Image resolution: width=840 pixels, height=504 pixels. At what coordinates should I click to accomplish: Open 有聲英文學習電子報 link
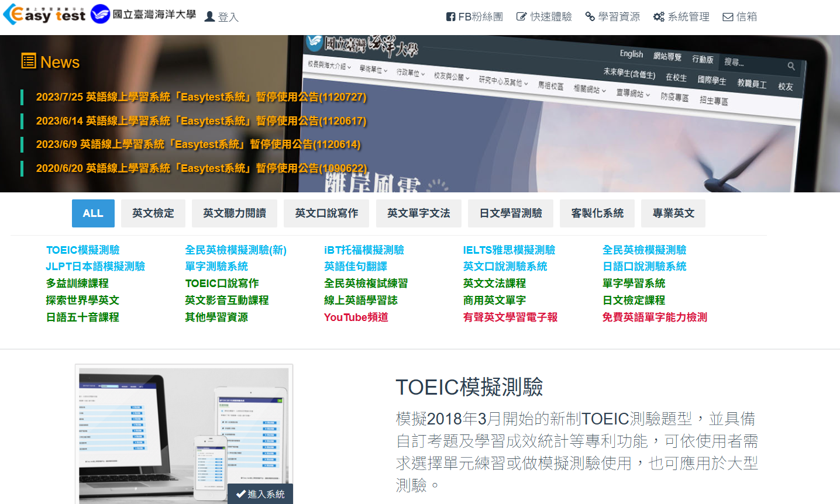click(x=510, y=317)
